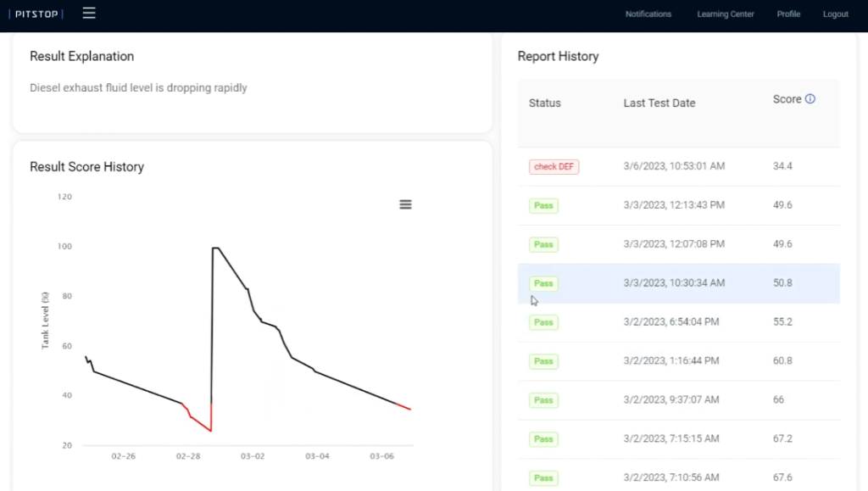Screen dimensions: 868x491
Task: Click the 3/2/2023 1:16:44 PM row score 60.8
Action: pos(782,361)
